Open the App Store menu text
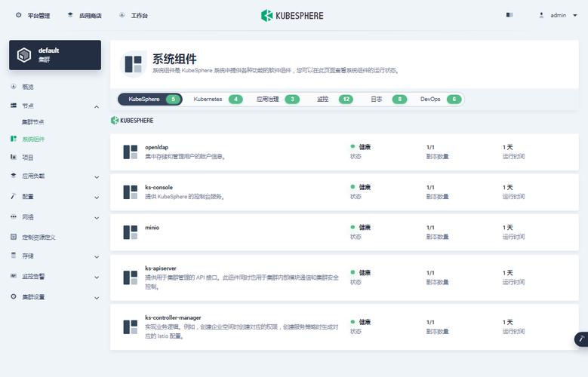The image size is (588, 377). tap(91, 15)
